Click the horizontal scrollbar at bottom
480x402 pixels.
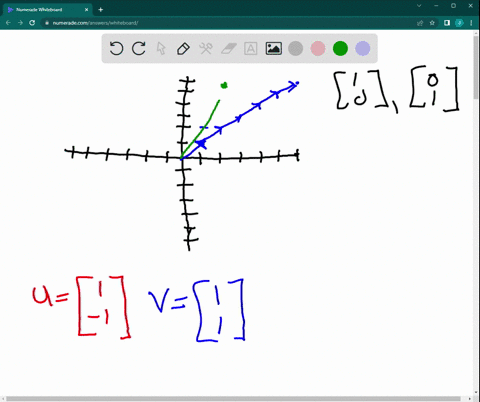[233, 399]
